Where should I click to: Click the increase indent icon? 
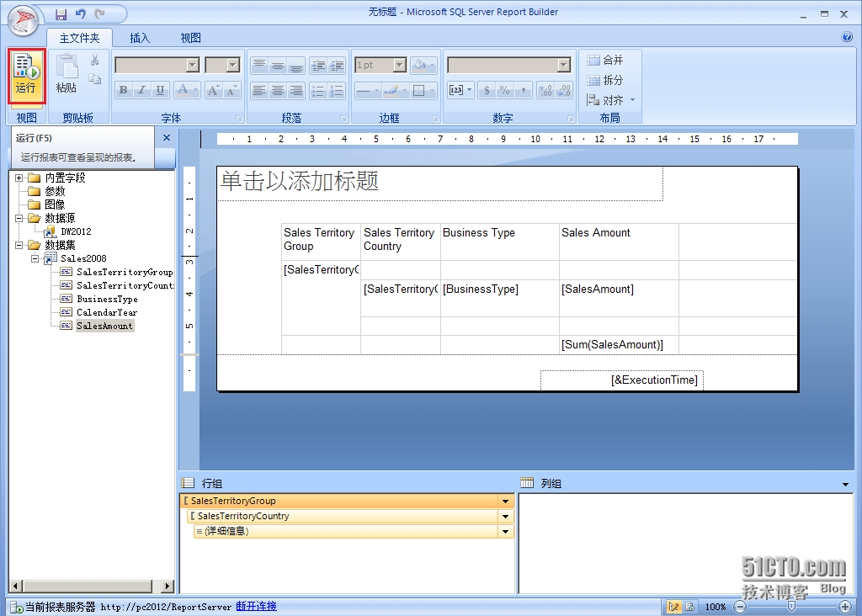[337, 66]
